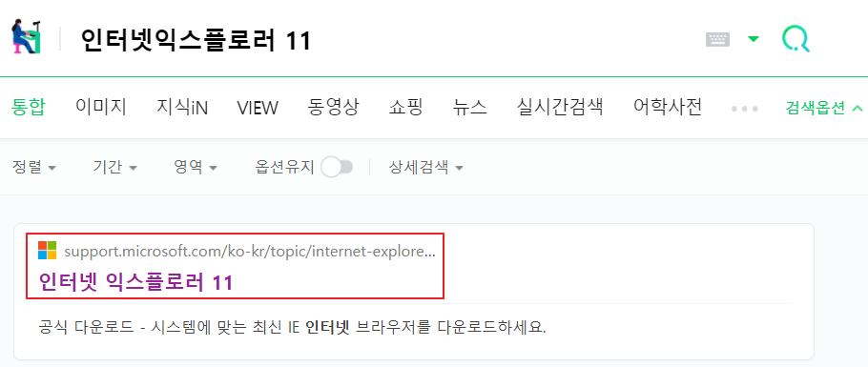
Task: Click the description text 공식 다운로드
Action: tap(86, 327)
